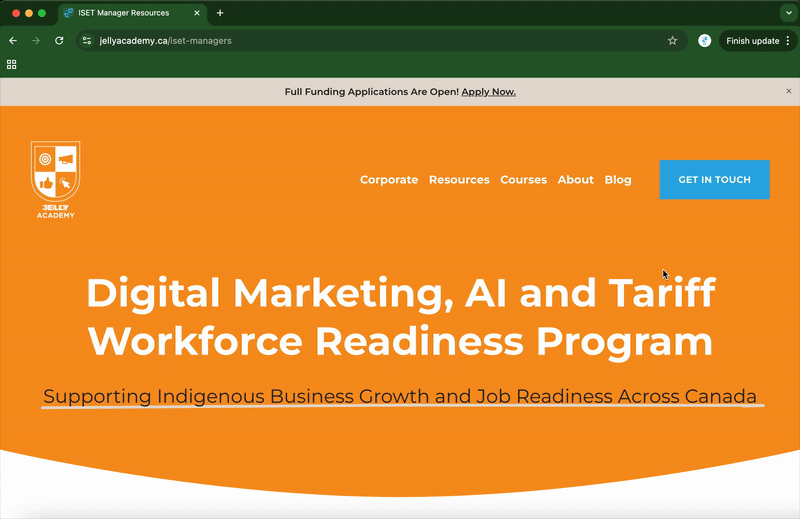
Task: Open Chrome three-dot menu
Action: point(788,41)
